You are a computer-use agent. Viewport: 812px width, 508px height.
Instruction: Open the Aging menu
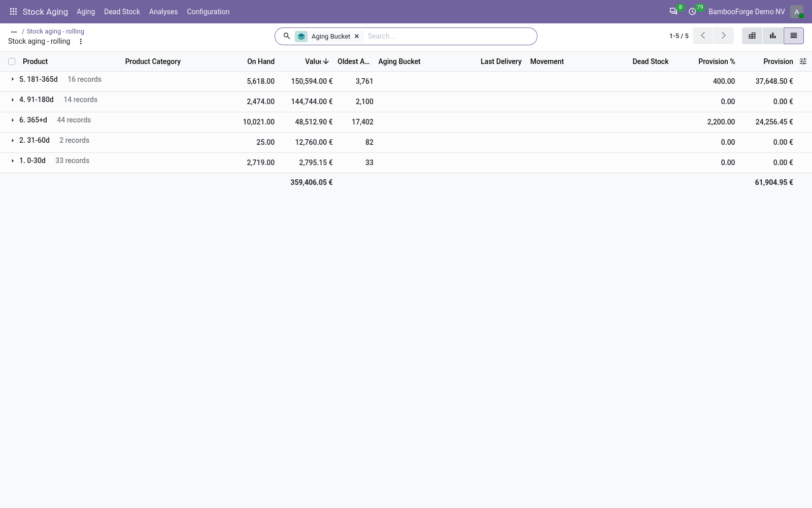click(x=86, y=12)
